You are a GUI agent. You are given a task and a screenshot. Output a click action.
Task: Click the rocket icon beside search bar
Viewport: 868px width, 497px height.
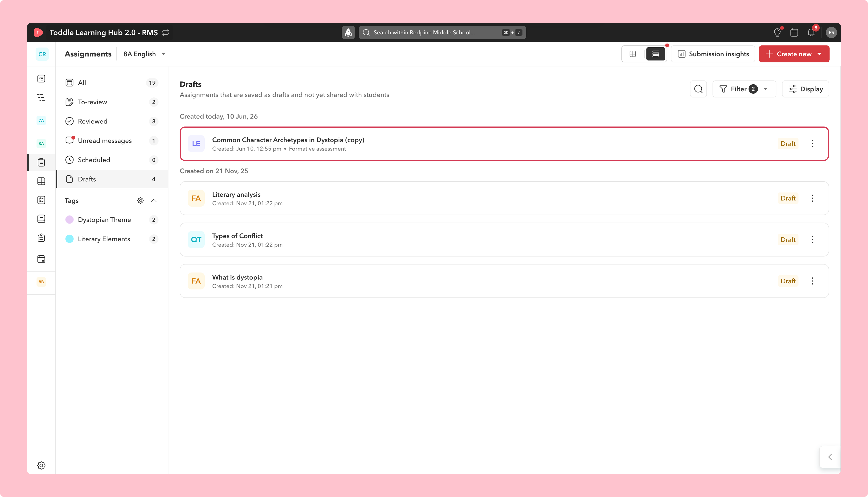[x=348, y=32]
